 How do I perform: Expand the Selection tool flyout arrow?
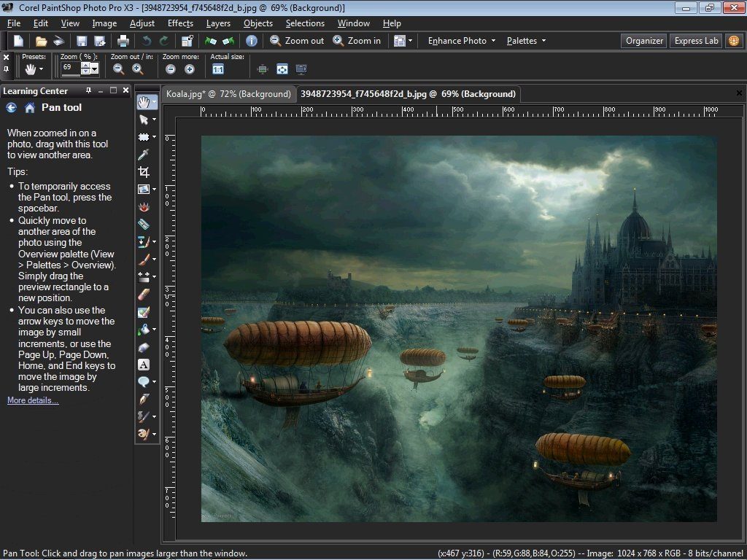coord(154,137)
